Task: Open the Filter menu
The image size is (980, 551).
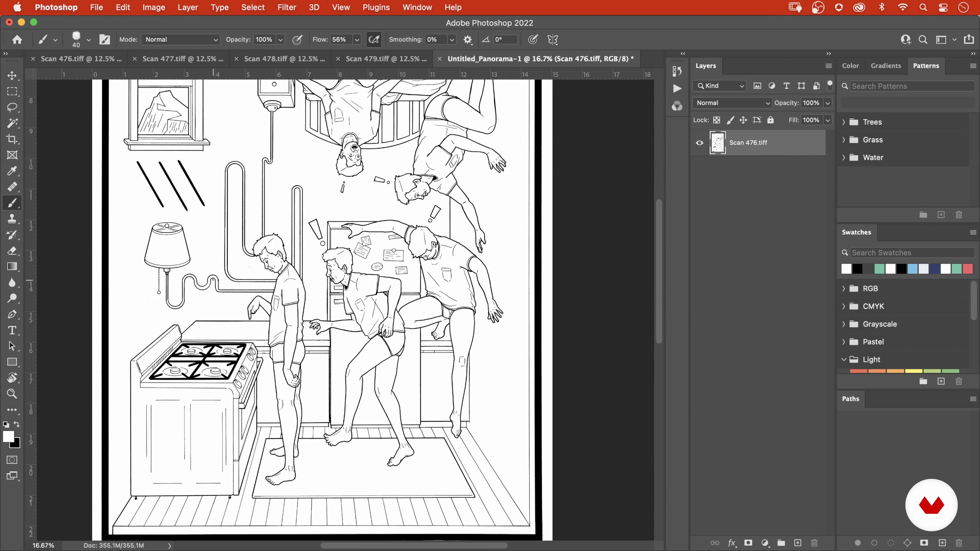Action: [286, 7]
